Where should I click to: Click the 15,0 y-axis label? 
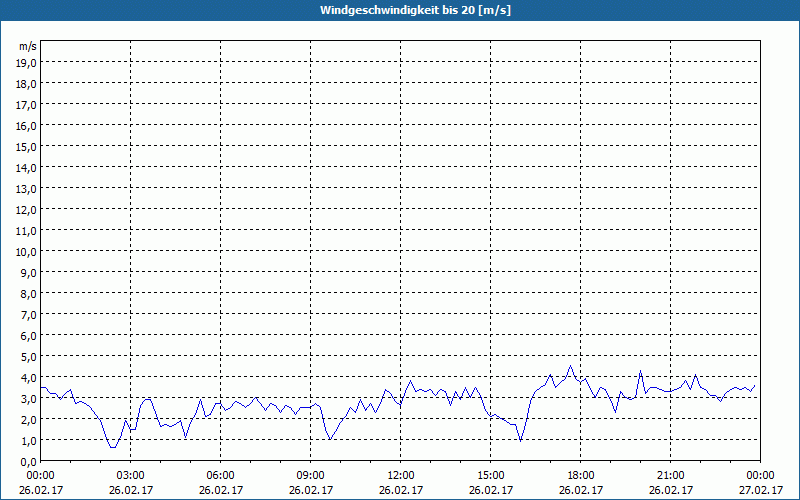(x=28, y=147)
